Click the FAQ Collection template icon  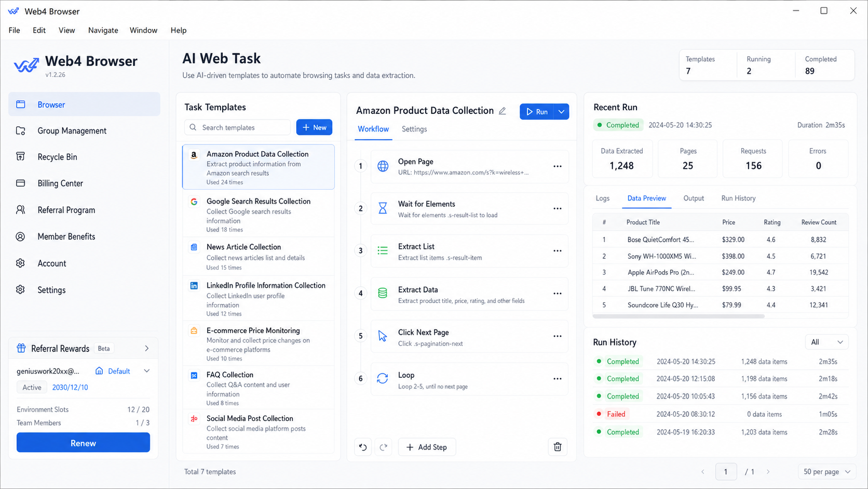(x=194, y=375)
